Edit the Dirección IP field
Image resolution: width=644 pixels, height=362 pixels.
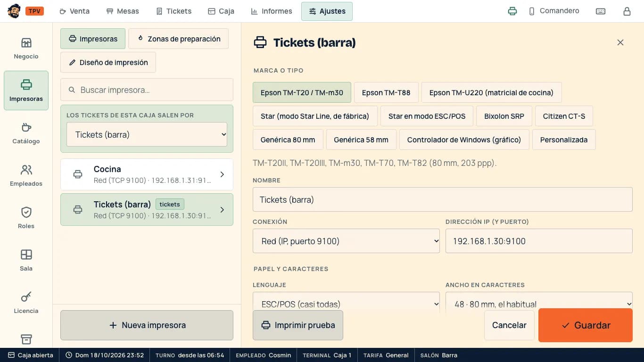[539, 241]
